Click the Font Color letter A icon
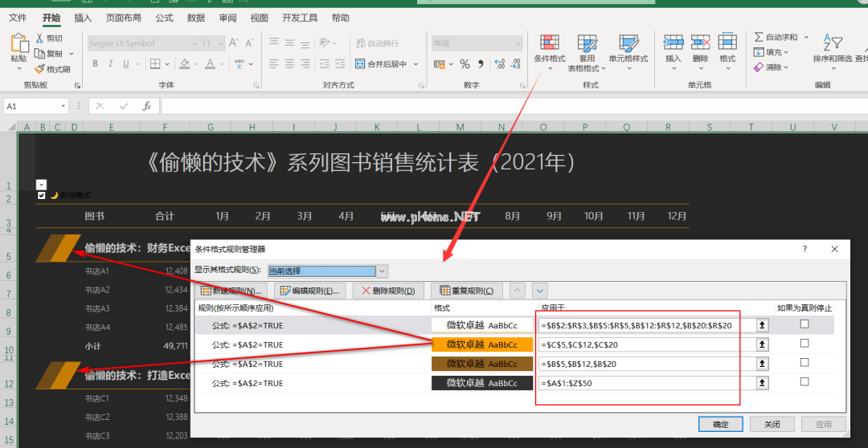 [x=210, y=64]
